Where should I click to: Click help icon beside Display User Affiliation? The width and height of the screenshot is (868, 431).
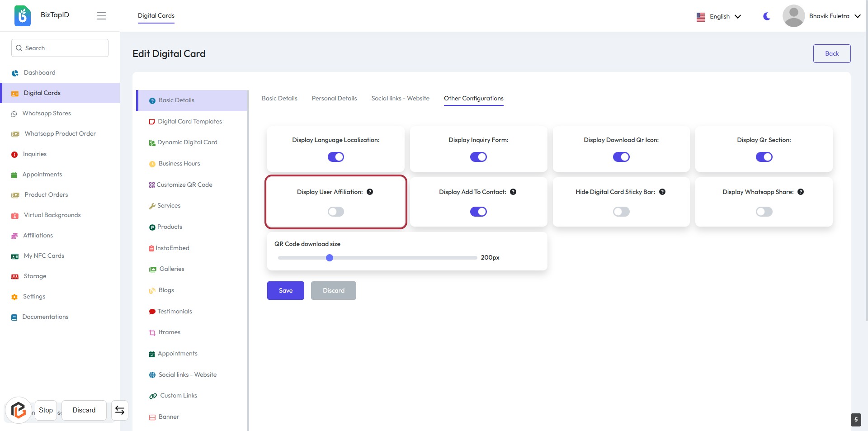(370, 192)
